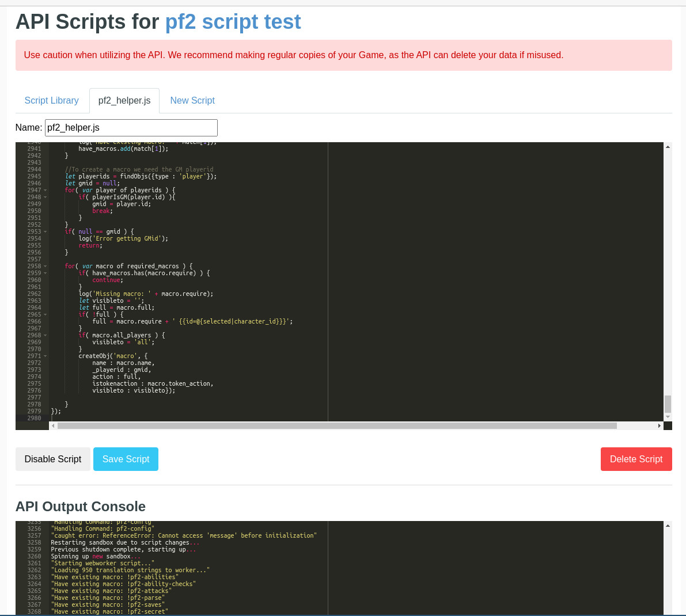
Task: Click the 'full = macro.require' code line
Action: (x=192, y=321)
